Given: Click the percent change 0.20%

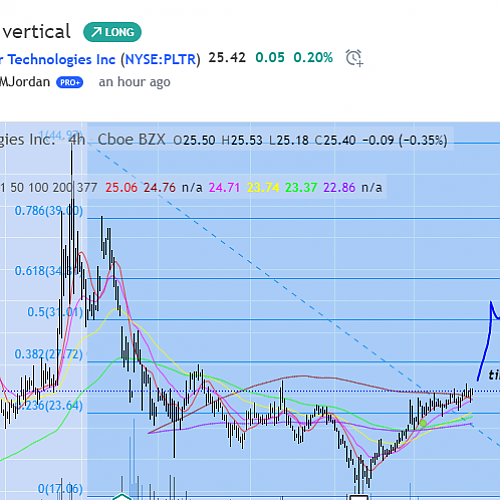Looking at the screenshot, I should [313, 58].
